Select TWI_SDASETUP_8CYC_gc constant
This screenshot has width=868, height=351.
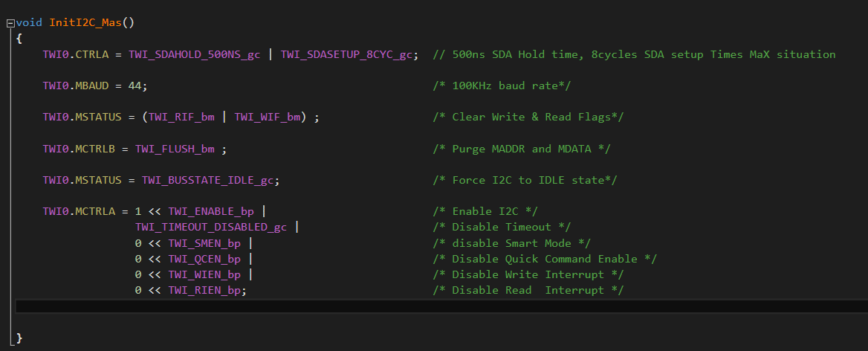tap(346, 55)
